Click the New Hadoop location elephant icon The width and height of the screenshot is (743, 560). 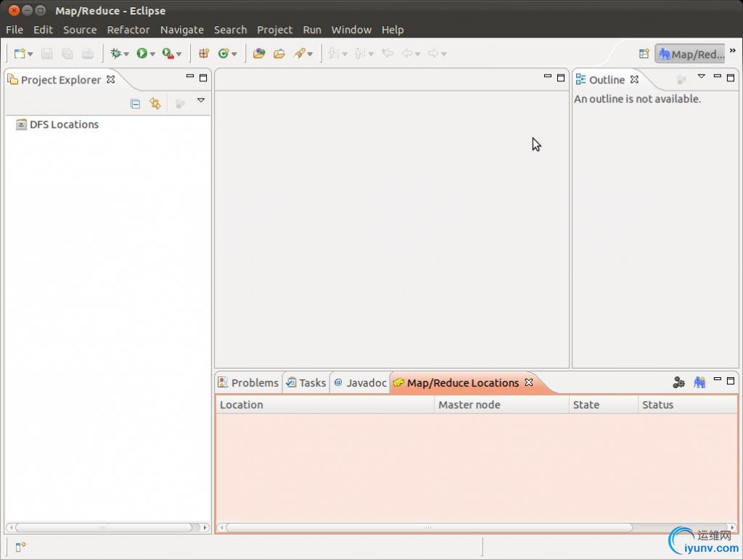click(699, 382)
